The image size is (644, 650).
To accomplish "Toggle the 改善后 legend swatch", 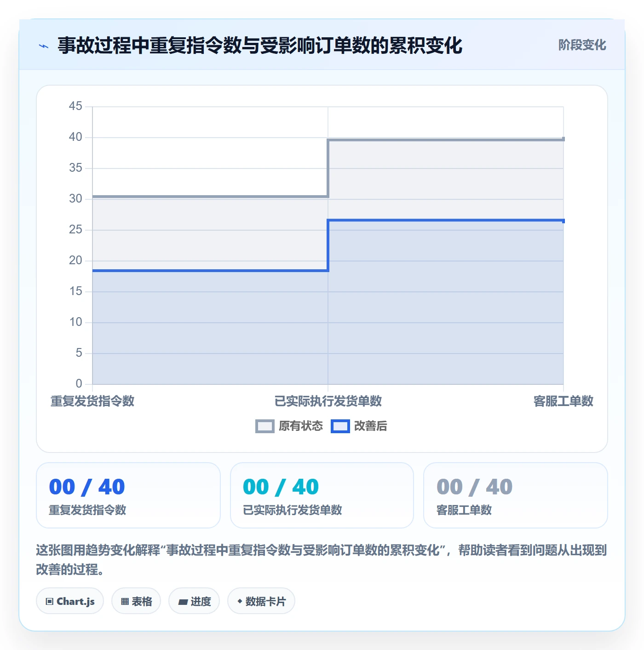I will coord(340,426).
